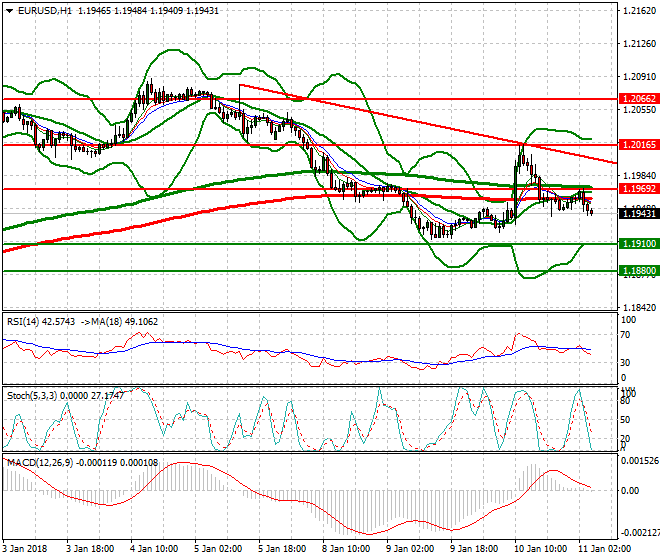Select the RSI scale value 100
This screenshot has width=660, height=560.
(x=629, y=320)
